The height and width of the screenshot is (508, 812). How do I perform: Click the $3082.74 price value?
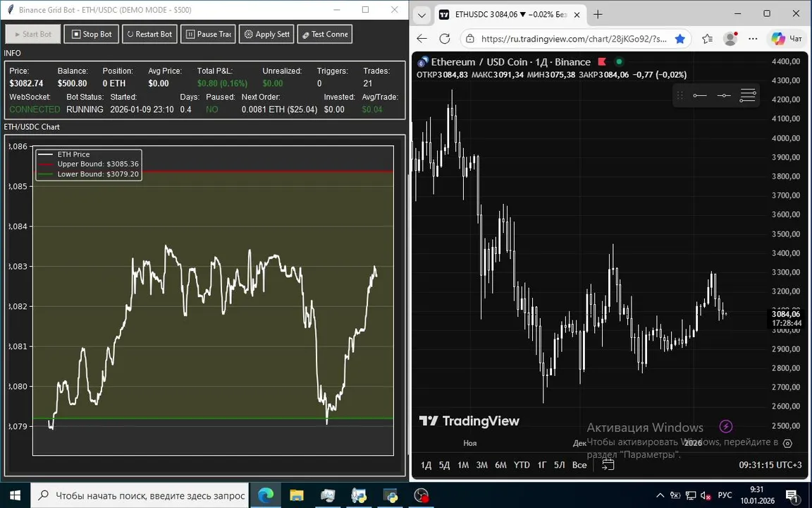coord(26,83)
